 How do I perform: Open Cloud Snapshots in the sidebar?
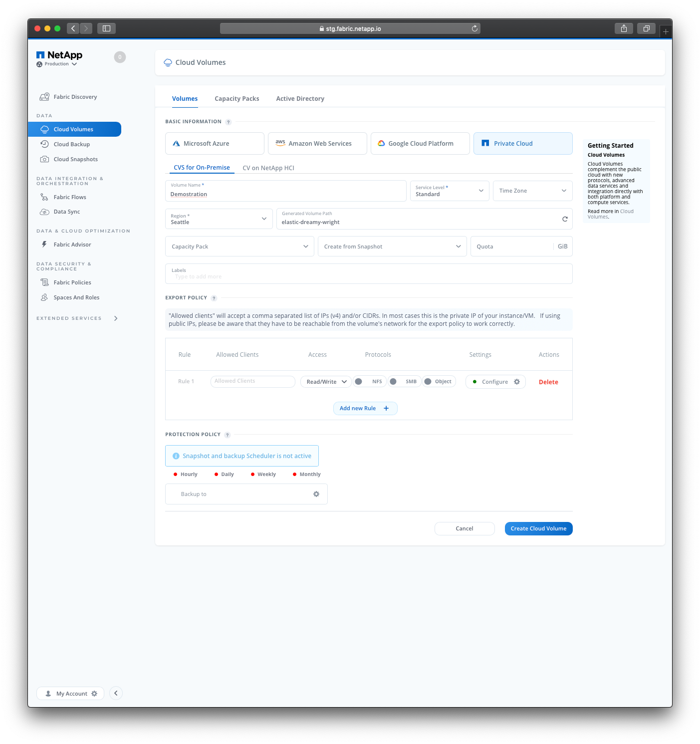click(x=75, y=159)
